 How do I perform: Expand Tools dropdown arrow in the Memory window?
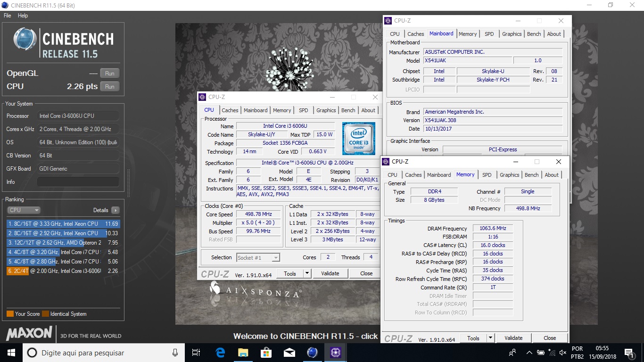point(491,338)
